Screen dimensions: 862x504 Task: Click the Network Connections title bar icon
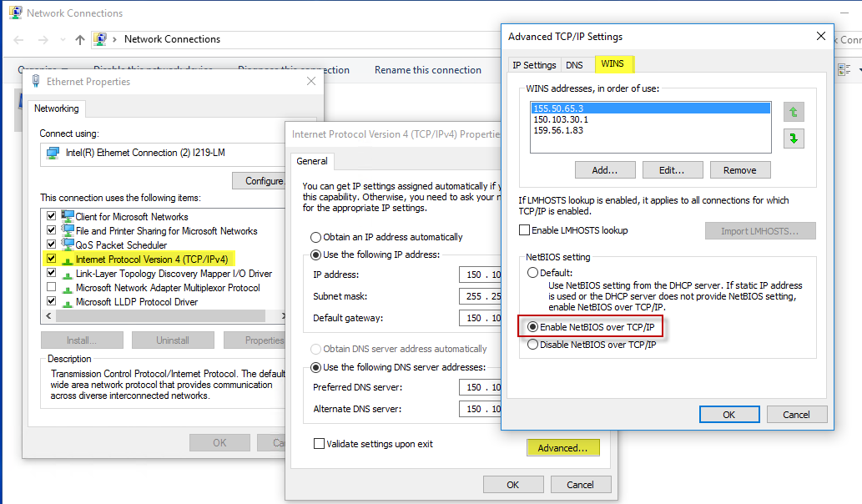[x=15, y=13]
